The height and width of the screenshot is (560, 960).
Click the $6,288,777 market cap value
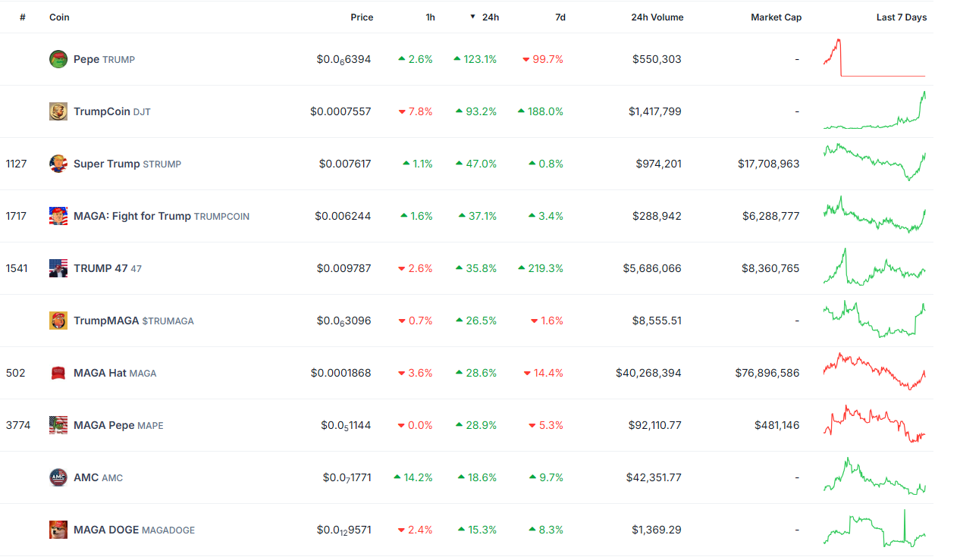tap(771, 216)
